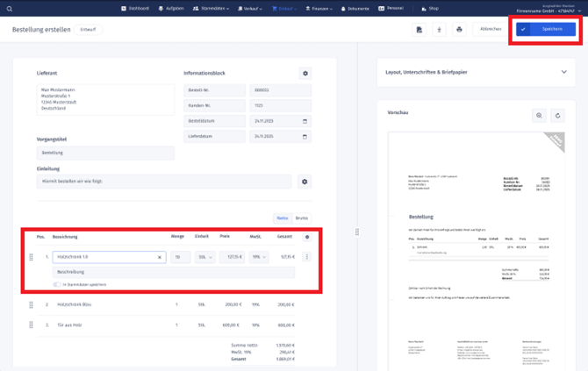The image size is (588, 371).
Task: Click the search magnifier icon in top bar
Action: (x=10, y=9)
